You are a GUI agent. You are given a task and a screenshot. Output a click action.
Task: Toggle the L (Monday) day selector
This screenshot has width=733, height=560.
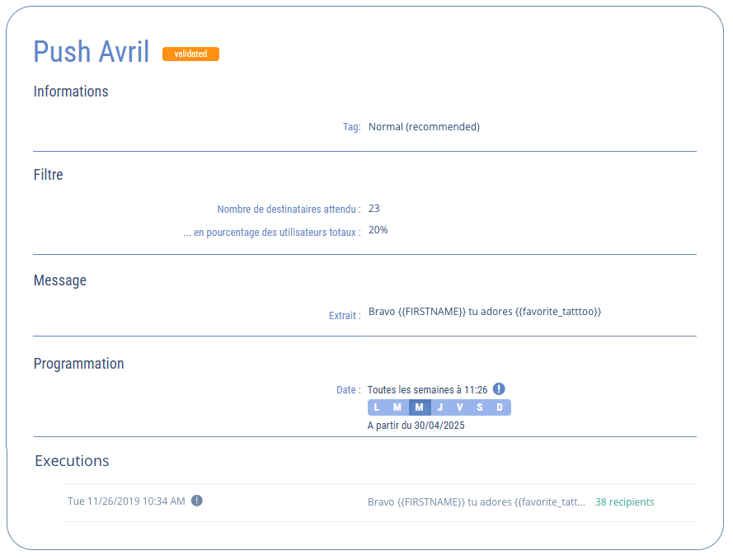pos(377,407)
